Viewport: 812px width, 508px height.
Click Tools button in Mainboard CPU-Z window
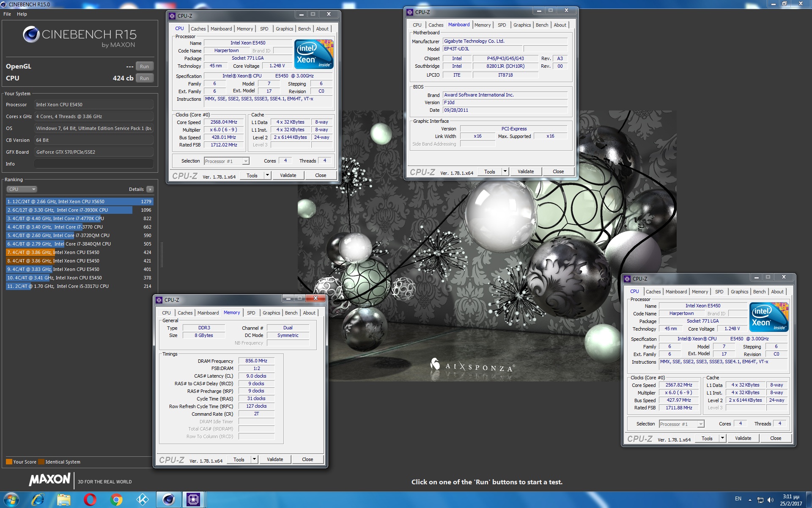point(490,171)
